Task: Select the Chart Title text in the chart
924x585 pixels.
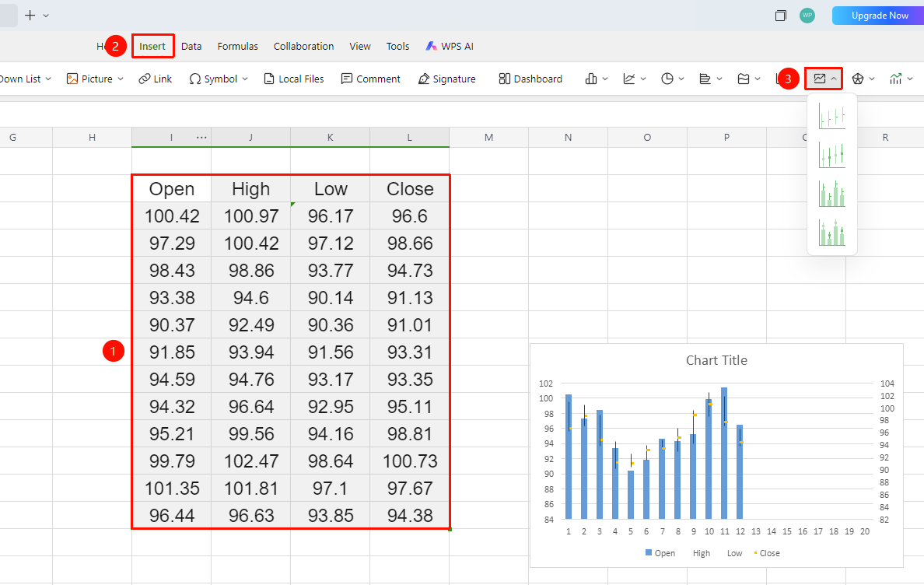Action: click(716, 360)
